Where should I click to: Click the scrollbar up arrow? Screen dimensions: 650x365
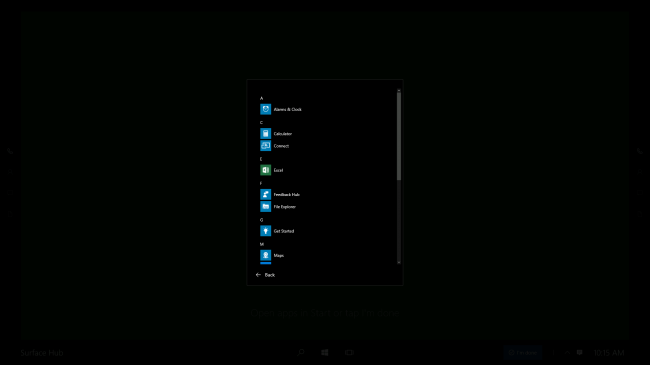point(399,90)
